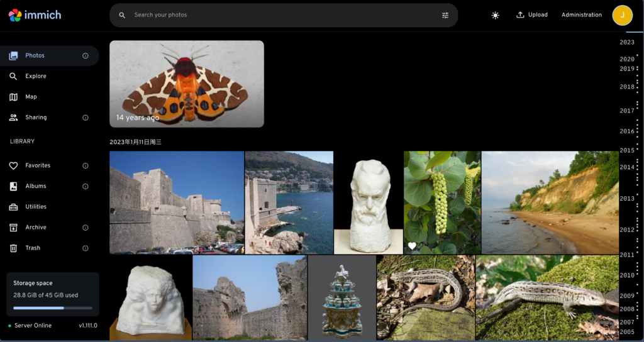Click info icon next to Sharing

86,118
